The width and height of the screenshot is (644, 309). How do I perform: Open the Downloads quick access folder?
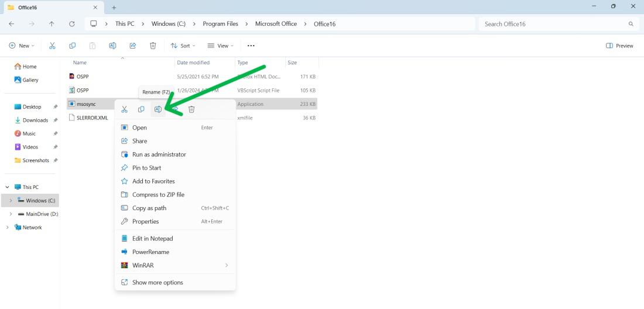tap(31, 120)
